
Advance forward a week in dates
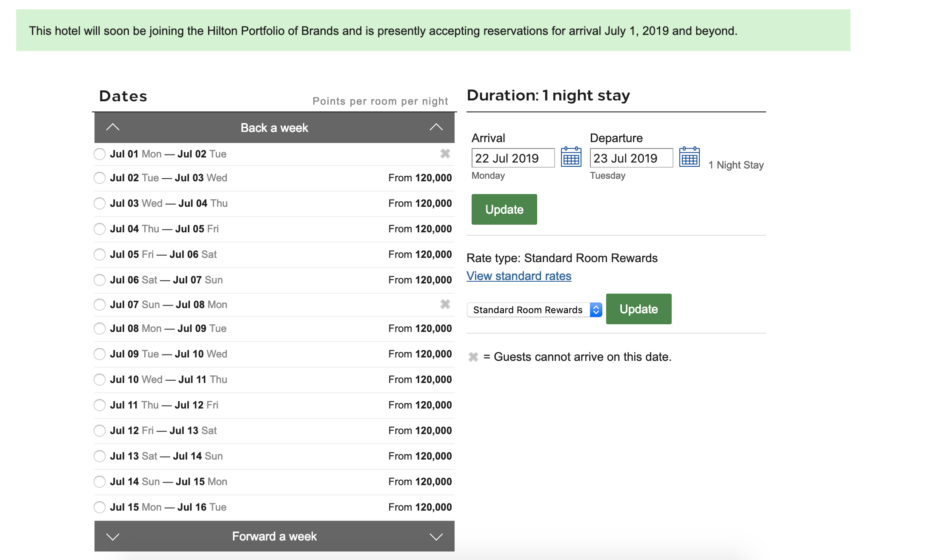[x=274, y=536]
